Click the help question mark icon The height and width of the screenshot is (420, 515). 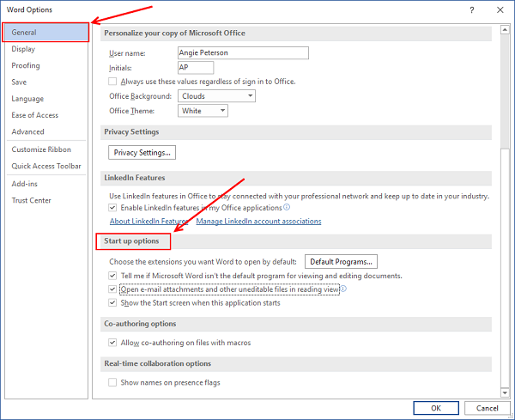pos(472,9)
